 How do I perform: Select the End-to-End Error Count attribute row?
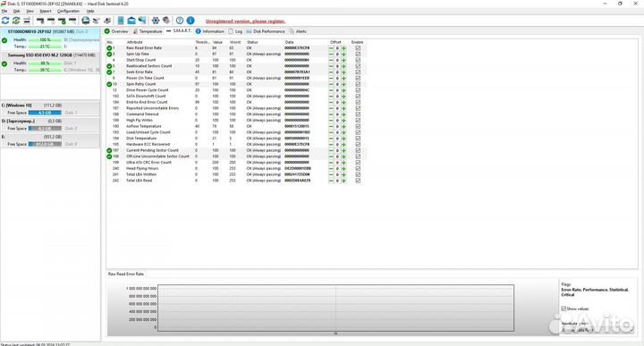236,102
